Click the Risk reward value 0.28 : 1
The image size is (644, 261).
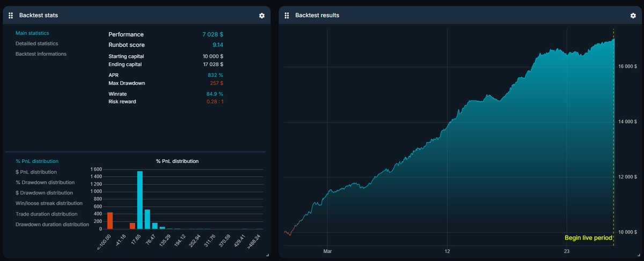coord(215,102)
